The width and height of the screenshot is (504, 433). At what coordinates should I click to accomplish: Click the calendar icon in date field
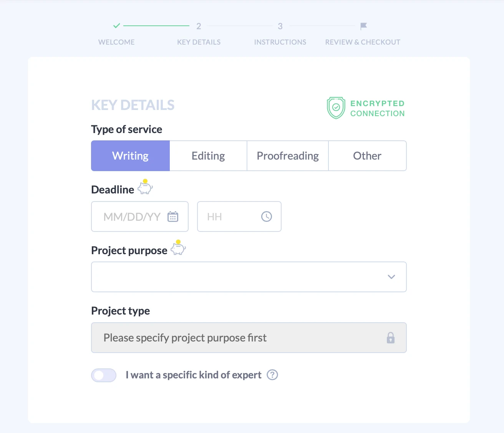(x=173, y=217)
